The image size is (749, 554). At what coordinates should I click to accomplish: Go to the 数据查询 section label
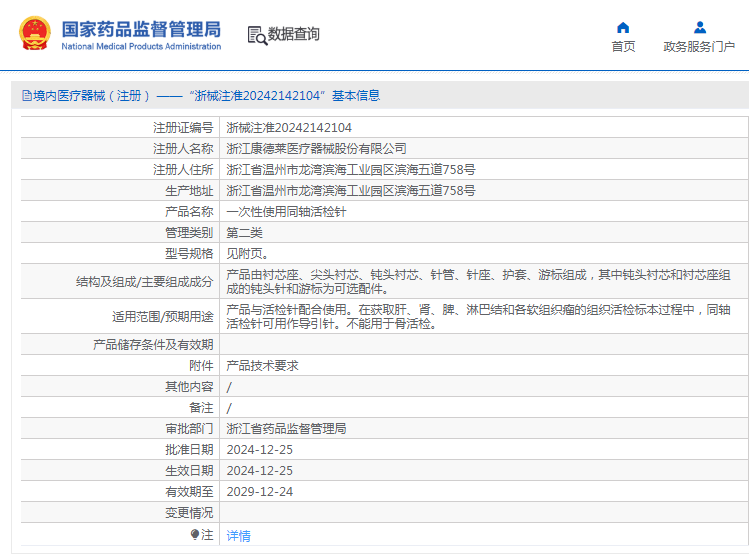tap(295, 34)
